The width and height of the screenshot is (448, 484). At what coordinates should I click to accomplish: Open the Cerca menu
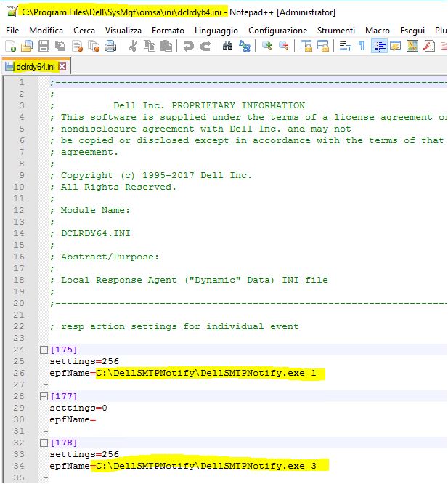pos(84,31)
